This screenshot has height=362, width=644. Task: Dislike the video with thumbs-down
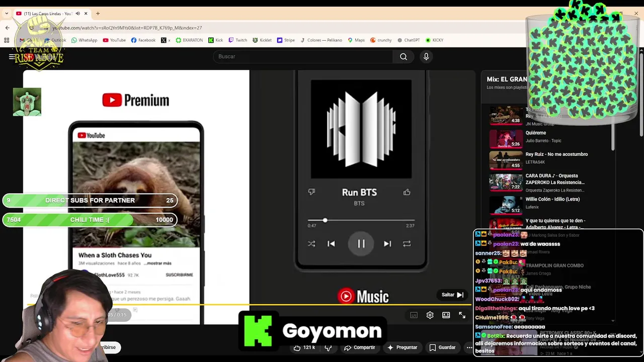pos(328,347)
